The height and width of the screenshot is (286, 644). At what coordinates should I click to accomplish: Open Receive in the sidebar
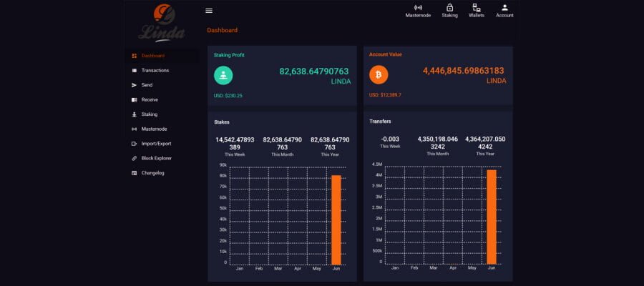[x=150, y=99]
